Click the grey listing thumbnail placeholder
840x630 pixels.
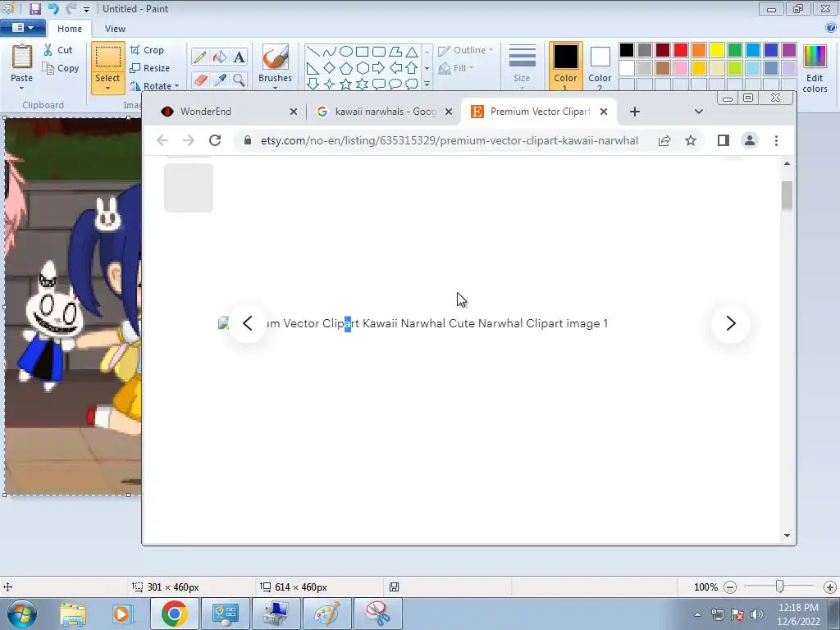point(189,188)
